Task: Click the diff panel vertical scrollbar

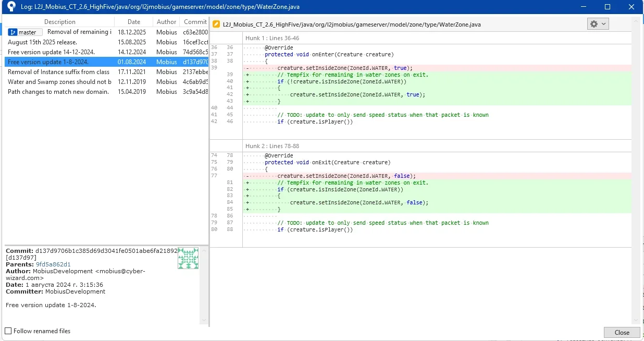Action: [x=636, y=170]
